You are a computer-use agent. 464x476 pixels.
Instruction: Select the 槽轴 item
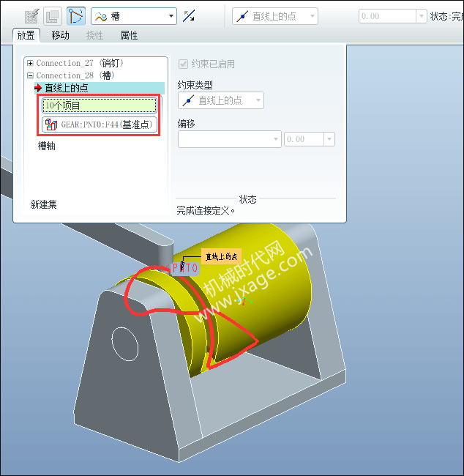click(x=46, y=146)
